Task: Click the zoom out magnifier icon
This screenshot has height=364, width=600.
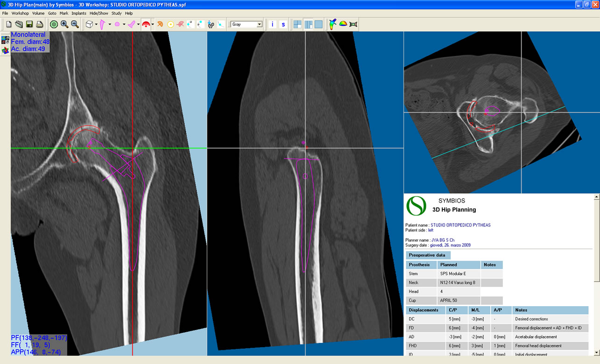Action: 75,24
